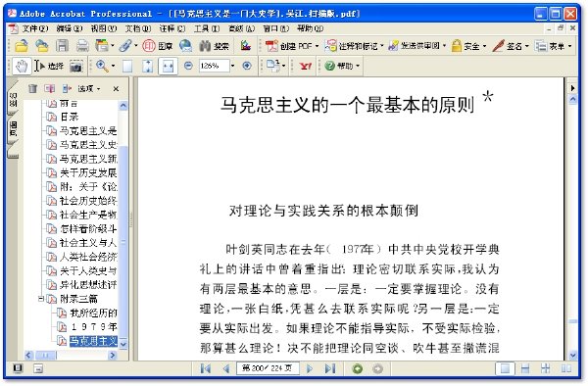The width and height of the screenshot is (588, 386).
Task: Click the red 印章 stamp button
Action: pyautogui.click(x=158, y=46)
